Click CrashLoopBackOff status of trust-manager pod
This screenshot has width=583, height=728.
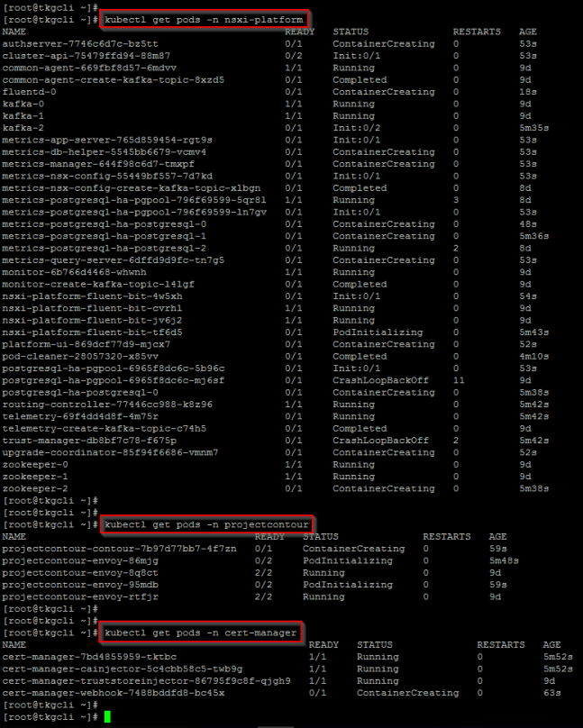coord(380,441)
